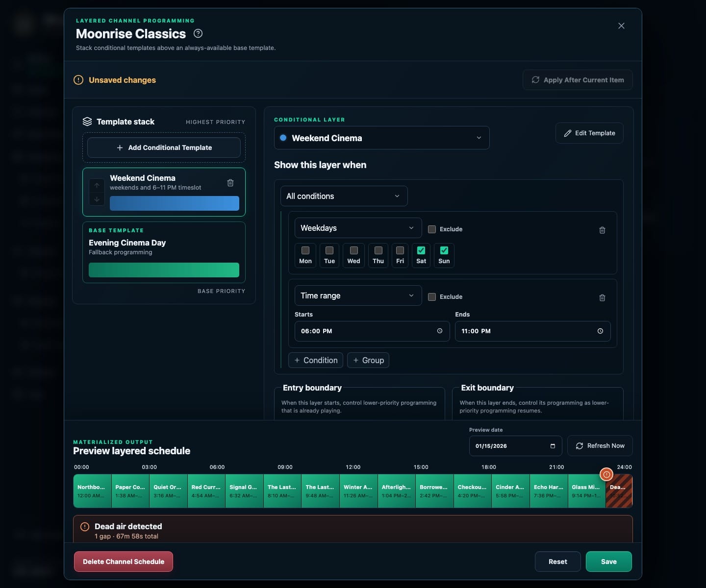
Task: Click Add Conditional Template button
Action: tap(164, 147)
